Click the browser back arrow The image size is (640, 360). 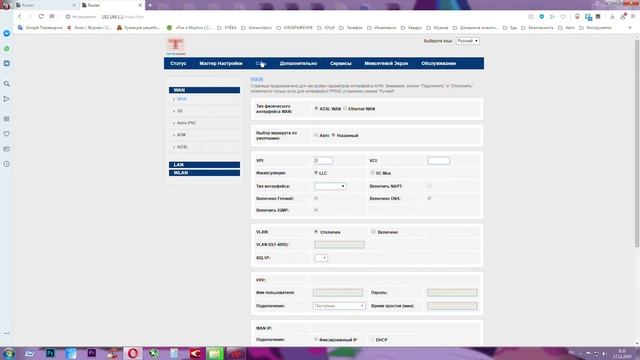click(x=20, y=16)
